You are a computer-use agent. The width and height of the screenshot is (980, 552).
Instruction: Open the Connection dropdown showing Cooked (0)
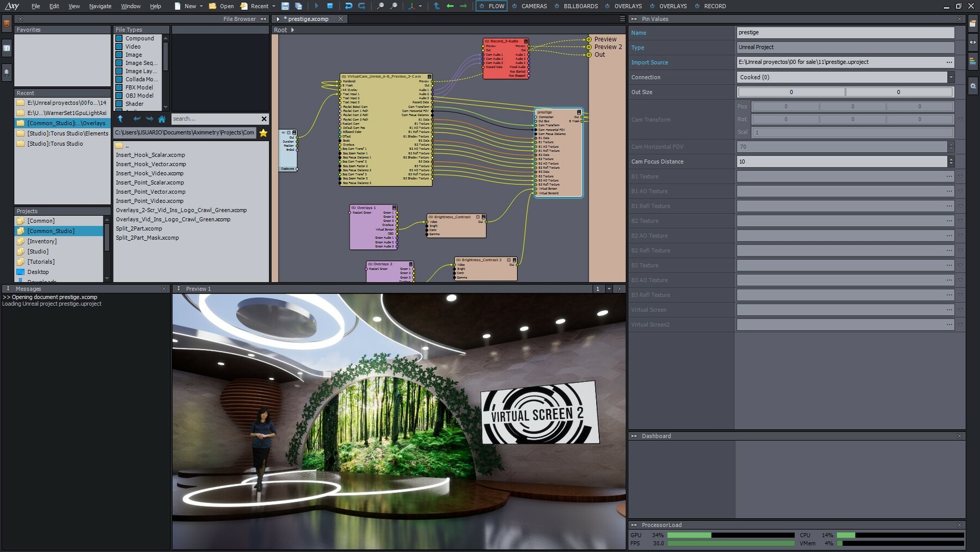pos(952,77)
